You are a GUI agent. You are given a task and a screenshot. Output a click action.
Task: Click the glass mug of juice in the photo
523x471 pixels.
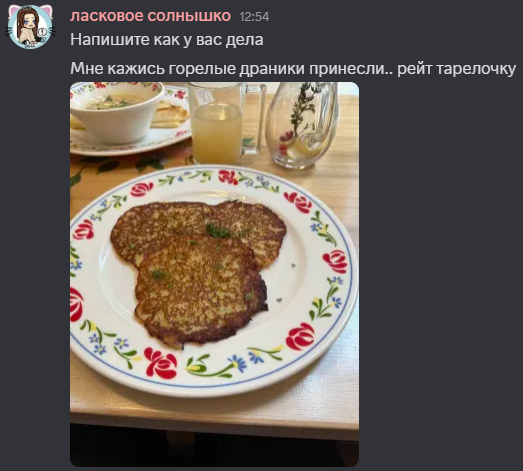(223, 123)
